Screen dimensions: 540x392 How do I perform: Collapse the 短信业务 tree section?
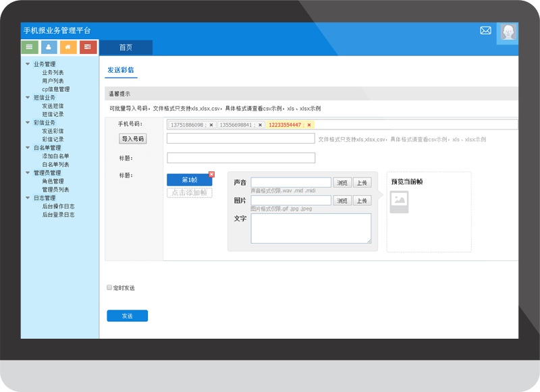pyautogui.click(x=28, y=97)
